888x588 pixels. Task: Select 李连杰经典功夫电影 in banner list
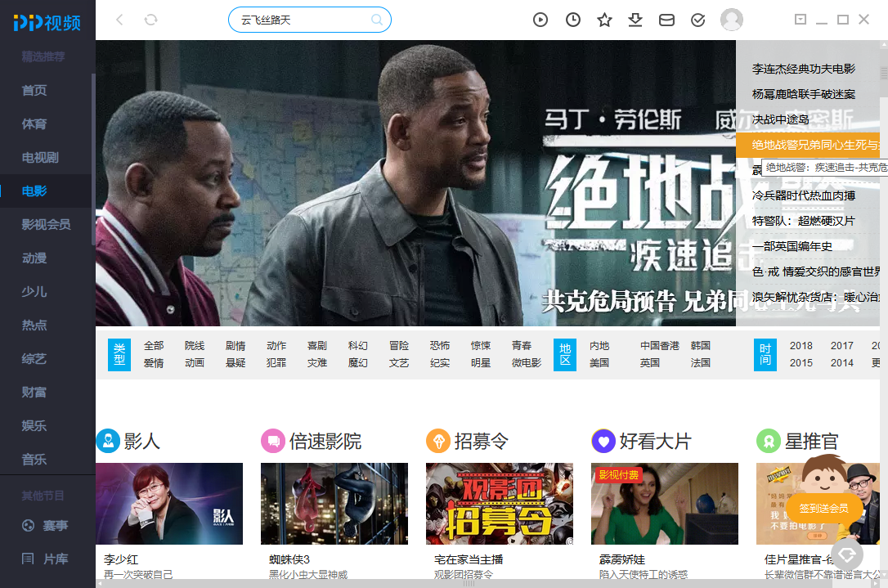tap(804, 69)
